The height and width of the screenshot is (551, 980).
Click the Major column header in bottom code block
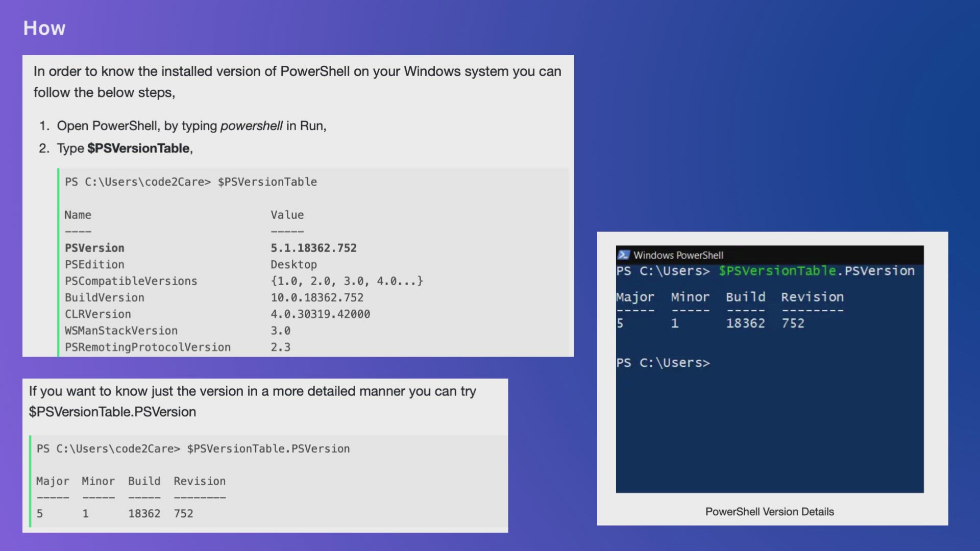pos(53,481)
